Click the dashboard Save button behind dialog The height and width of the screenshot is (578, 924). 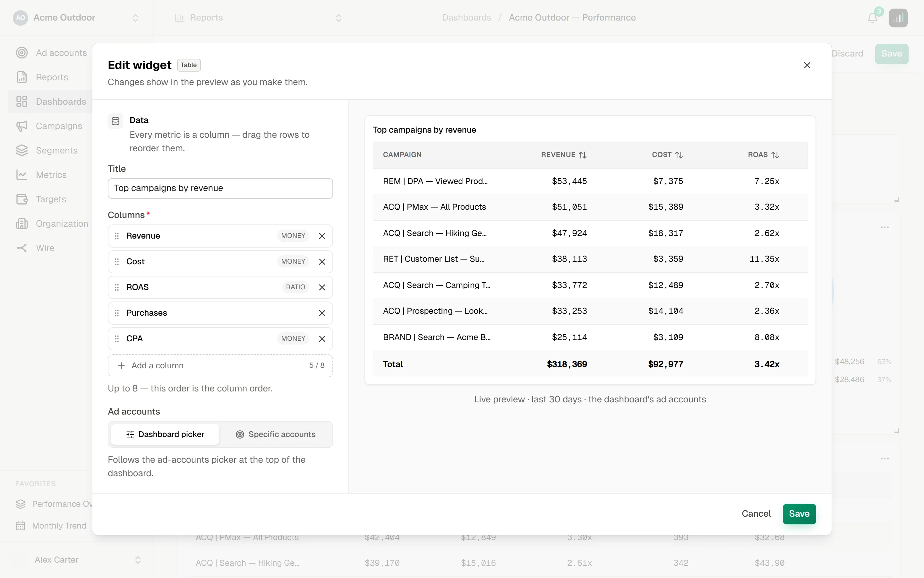891,54
